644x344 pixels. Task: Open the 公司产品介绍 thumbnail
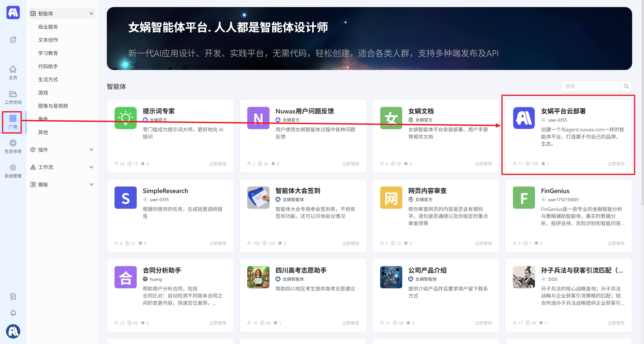[x=391, y=277]
